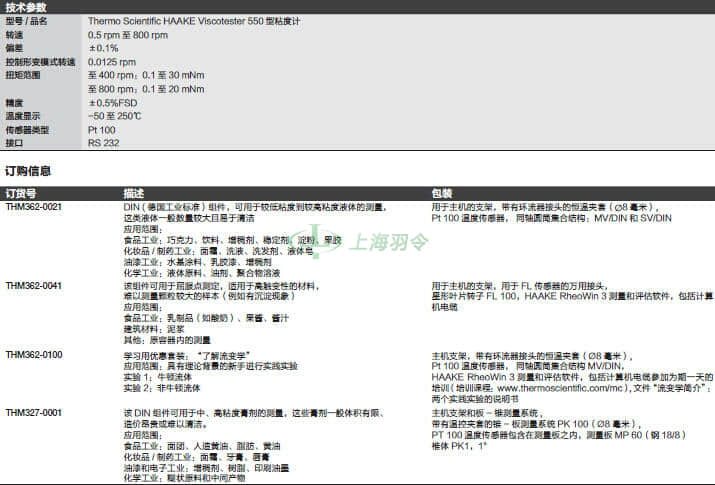The width and height of the screenshot is (715, 485).
Task: Click the 包装 column header
Action: click(442, 193)
